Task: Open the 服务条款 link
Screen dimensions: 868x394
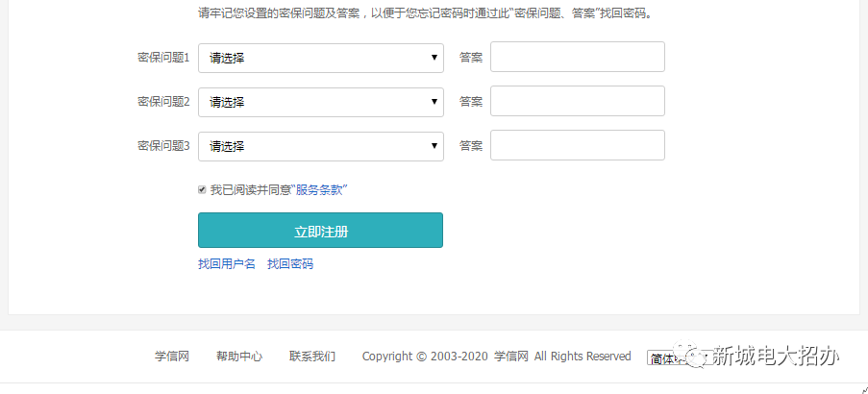Action: coord(321,190)
